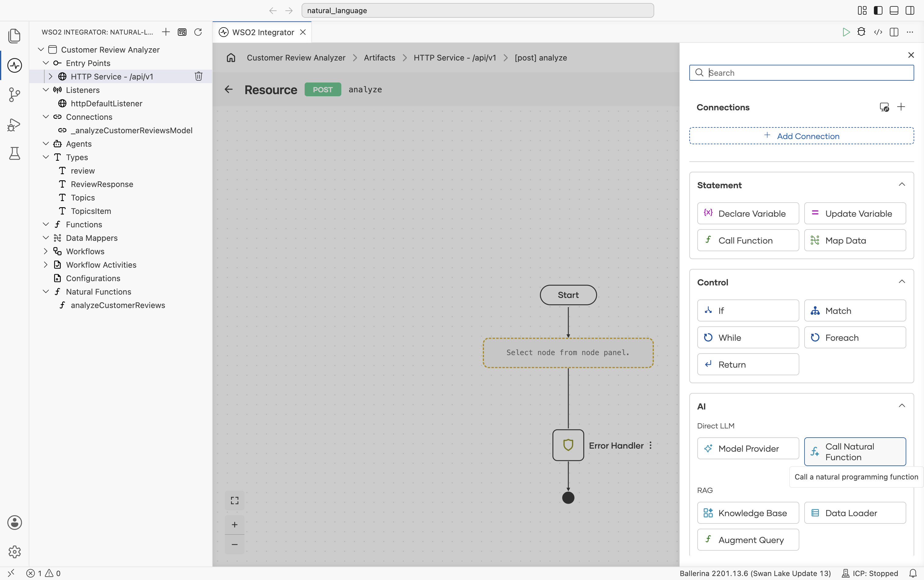This screenshot has width=924, height=580.
Task: Zoom out with canvas minus button
Action: pos(235,544)
